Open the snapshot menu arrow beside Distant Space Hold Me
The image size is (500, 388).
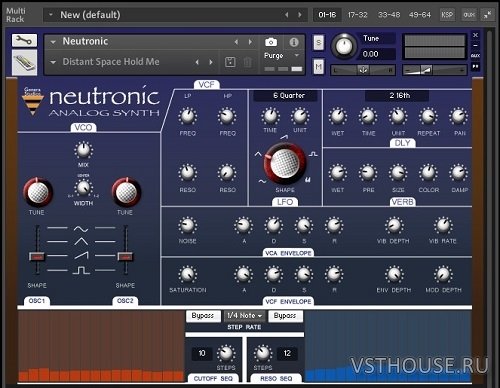[53, 62]
